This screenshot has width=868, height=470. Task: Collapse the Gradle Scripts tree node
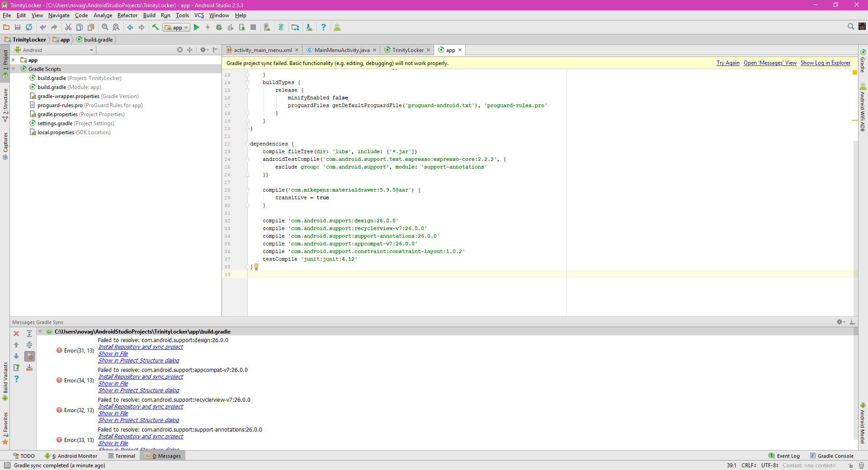coord(14,69)
